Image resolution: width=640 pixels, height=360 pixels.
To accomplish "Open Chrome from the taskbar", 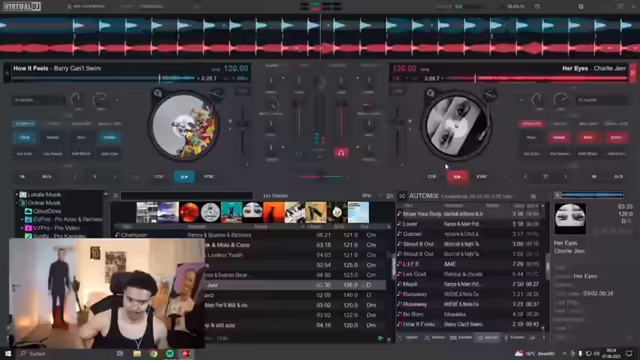I will [153, 353].
